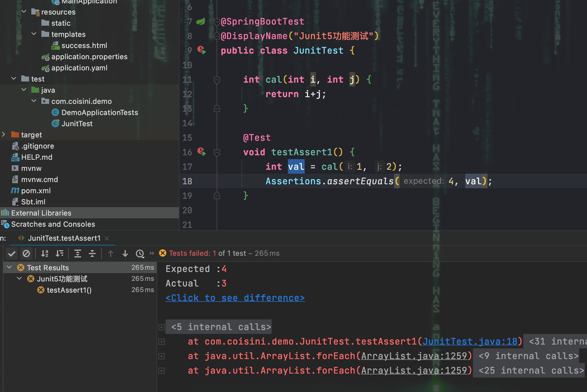Expand the target folder

coord(4,135)
